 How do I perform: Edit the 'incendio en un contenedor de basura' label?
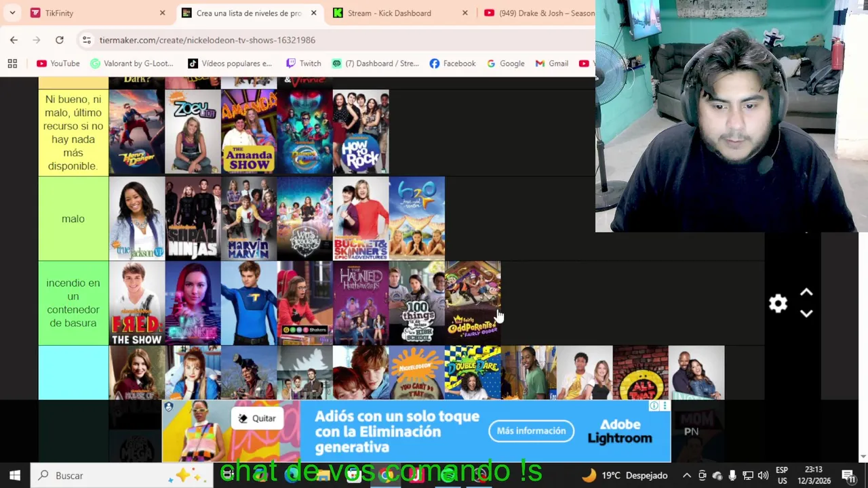click(73, 303)
